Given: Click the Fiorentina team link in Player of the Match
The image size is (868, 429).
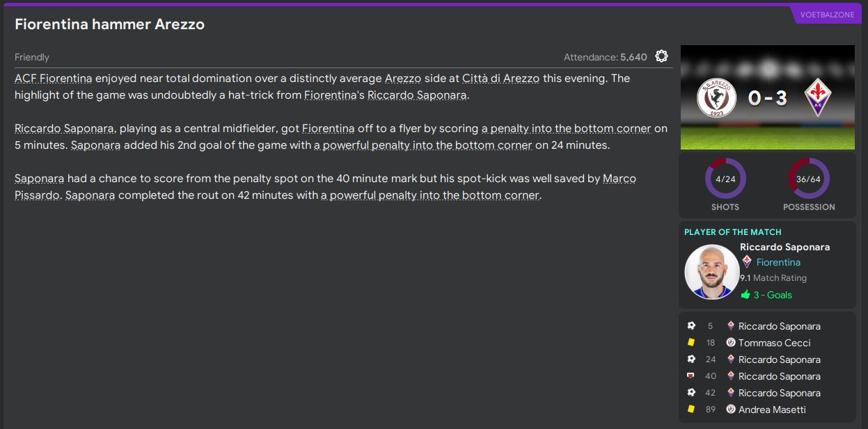Looking at the screenshot, I should click(x=778, y=262).
